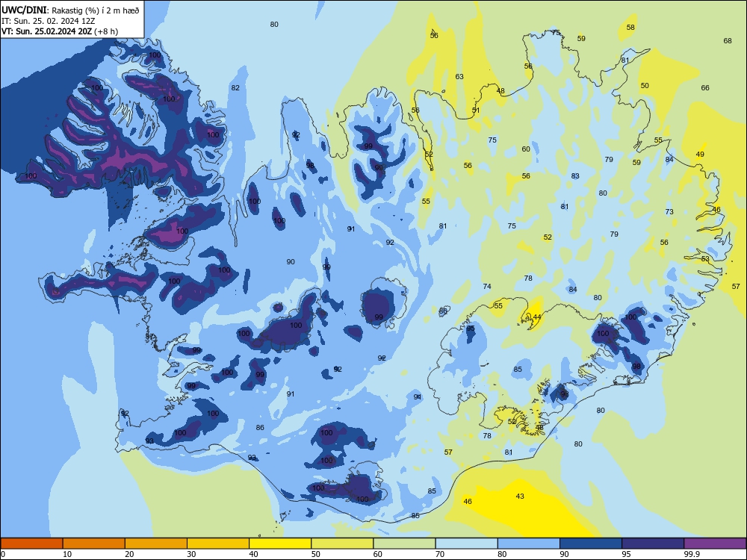This screenshot has height=560, width=747.
Task: Click the pale yellow 50–60 legend segment
Action: tap(342, 544)
